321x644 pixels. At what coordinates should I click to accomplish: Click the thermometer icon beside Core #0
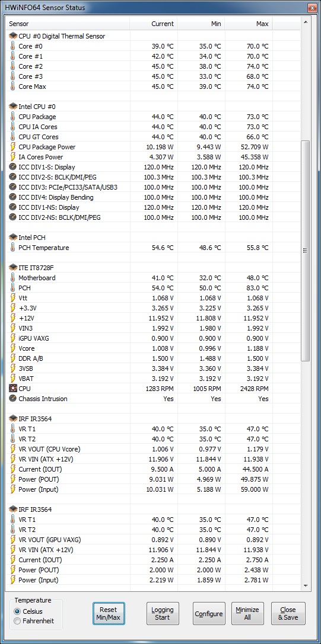pos(13,46)
